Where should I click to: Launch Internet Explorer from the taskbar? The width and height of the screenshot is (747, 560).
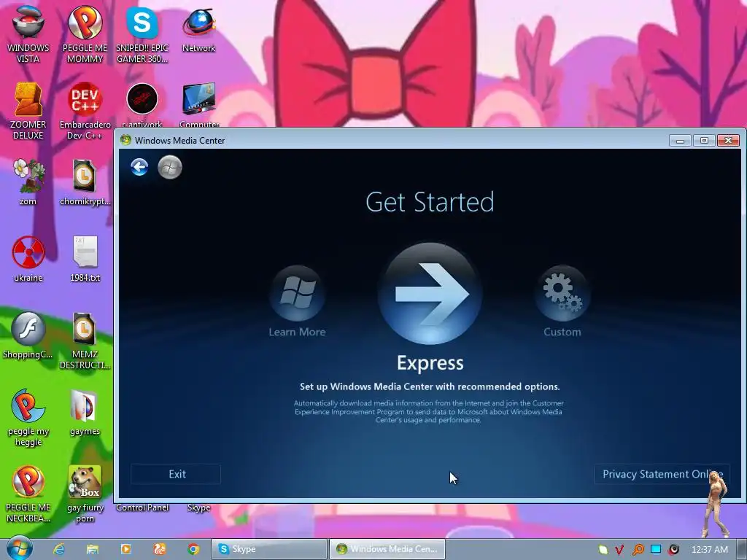click(59, 549)
